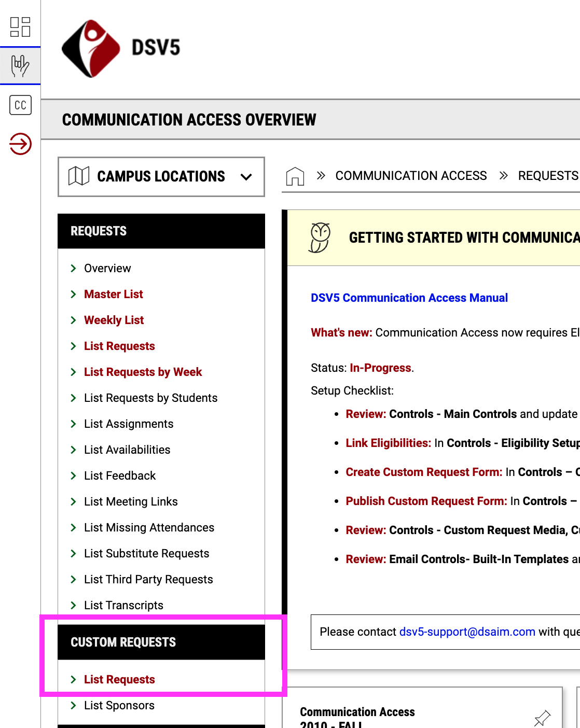Screen dimensions: 580x728
Task: Open the Master List
Action: pyautogui.click(x=114, y=294)
